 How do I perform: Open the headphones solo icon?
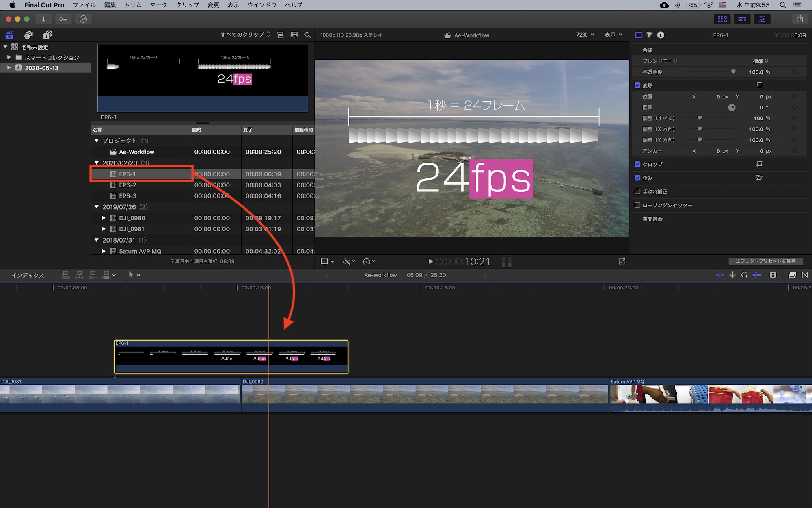(x=744, y=275)
